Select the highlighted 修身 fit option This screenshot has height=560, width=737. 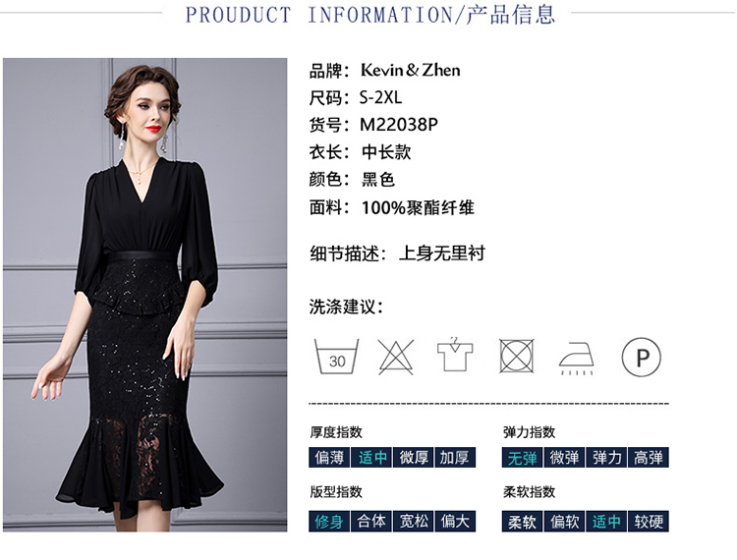(x=329, y=521)
